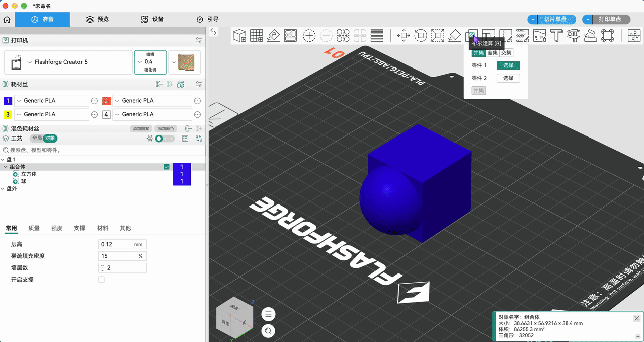Image resolution: width=644 pixels, height=342 pixels.
Task: Open the view menu hamburger icon
Action: pos(268,314)
